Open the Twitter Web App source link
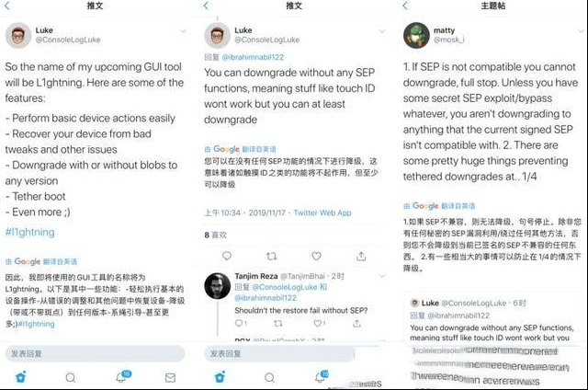588x390 pixels. click(322, 212)
